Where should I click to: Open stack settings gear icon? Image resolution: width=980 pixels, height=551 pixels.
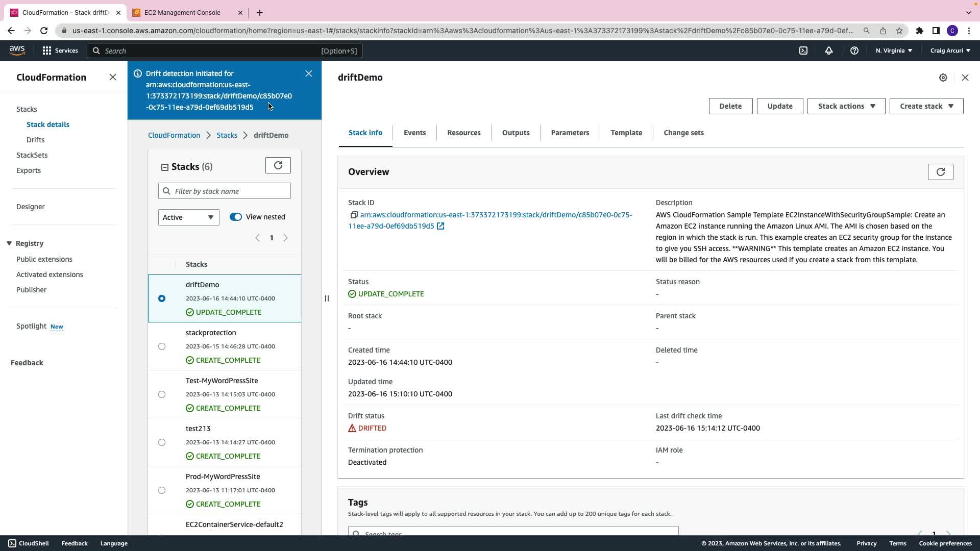click(x=943, y=78)
